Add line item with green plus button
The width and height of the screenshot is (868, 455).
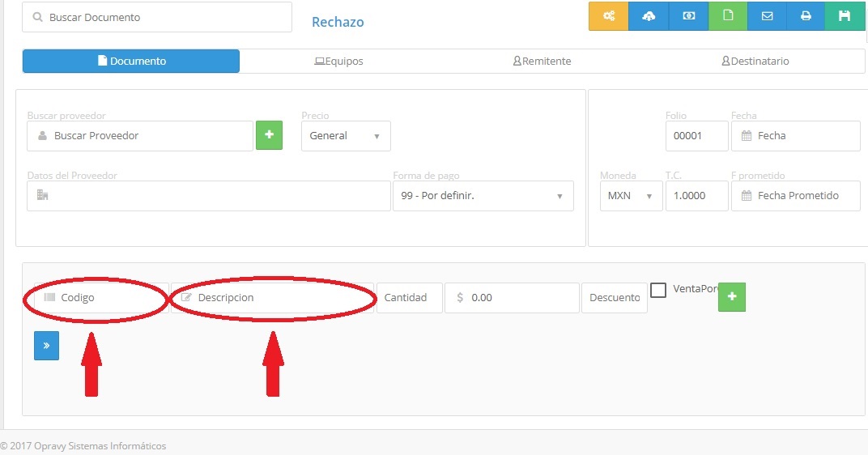coord(732,297)
